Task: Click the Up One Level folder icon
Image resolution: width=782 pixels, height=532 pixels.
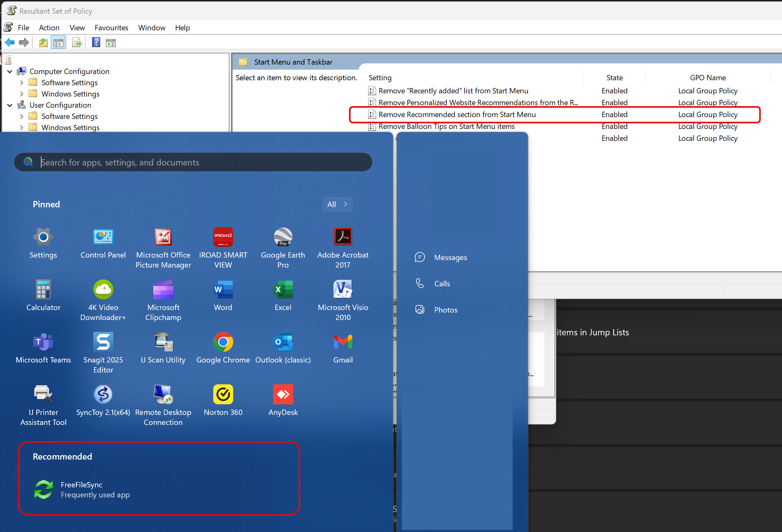Action: pyautogui.click(x=43, y=43)
